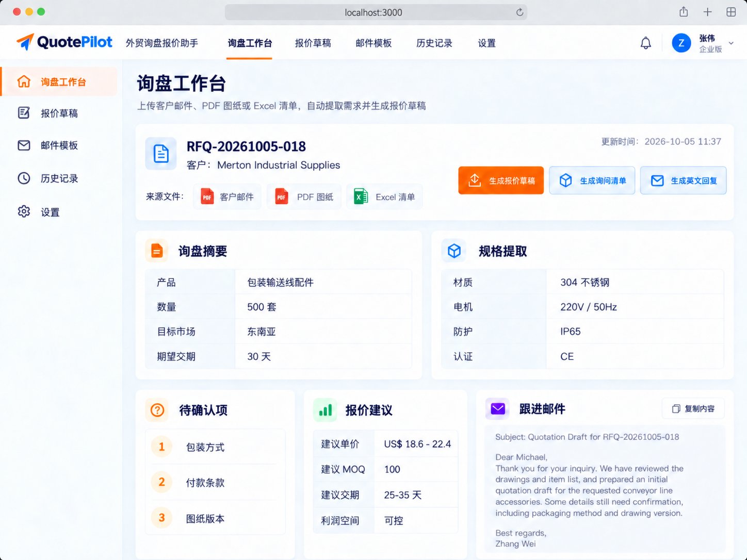
Task: Select 询盘工作台 home icon in sidebar
Action: (x=24, y=81)
